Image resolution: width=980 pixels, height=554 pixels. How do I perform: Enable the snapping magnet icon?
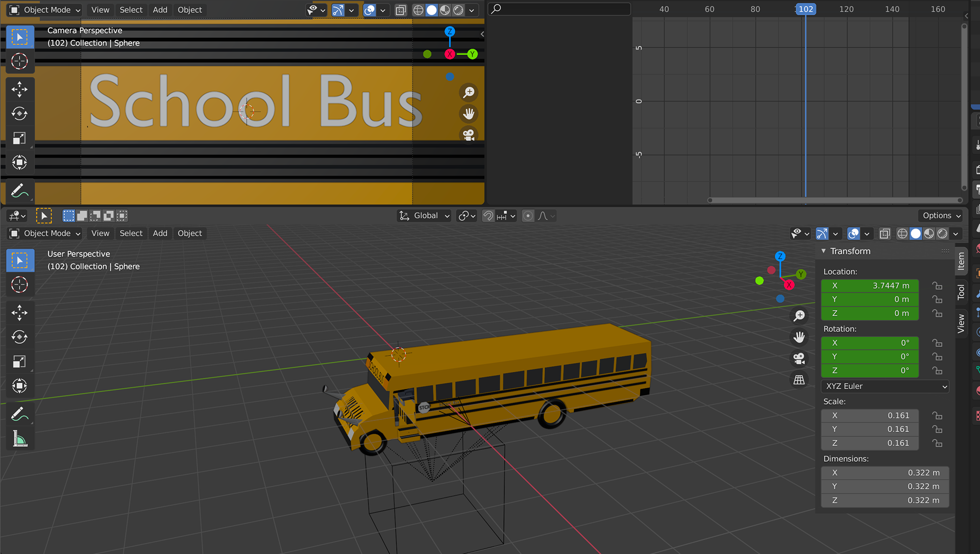click(487, 215)
